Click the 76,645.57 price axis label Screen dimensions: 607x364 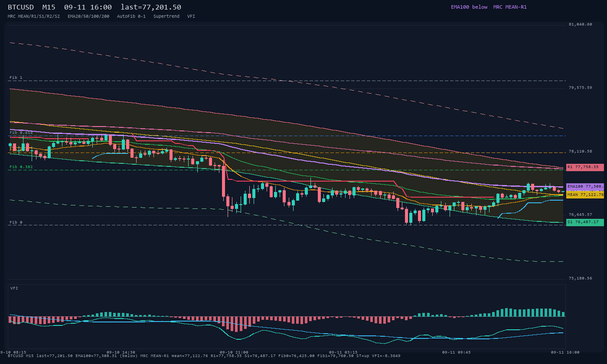581,214
